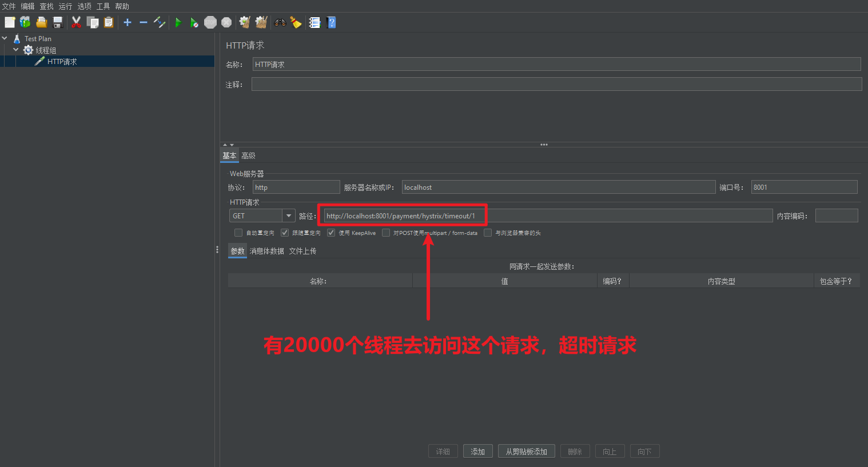This screenshot has height=467, width=868.
Task: Enable 对POST使用multipart / form-data checkbox
Action: 386,233
